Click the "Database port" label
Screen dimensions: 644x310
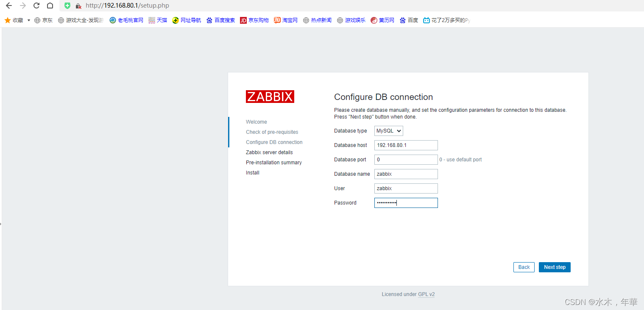point(350,160)
